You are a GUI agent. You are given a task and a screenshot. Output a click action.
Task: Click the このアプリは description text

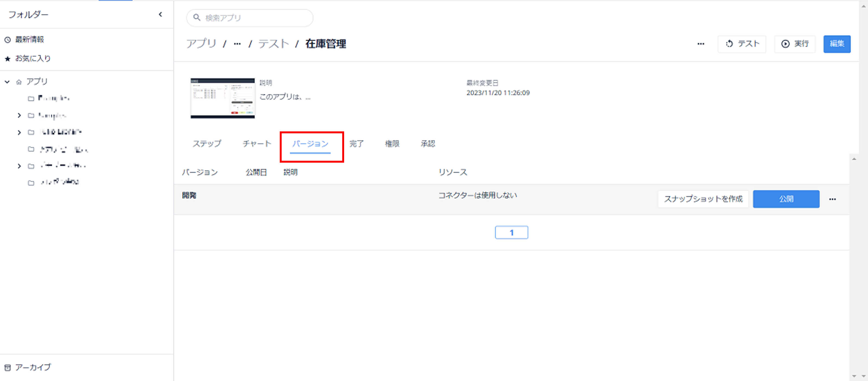(x=285, y=97)
